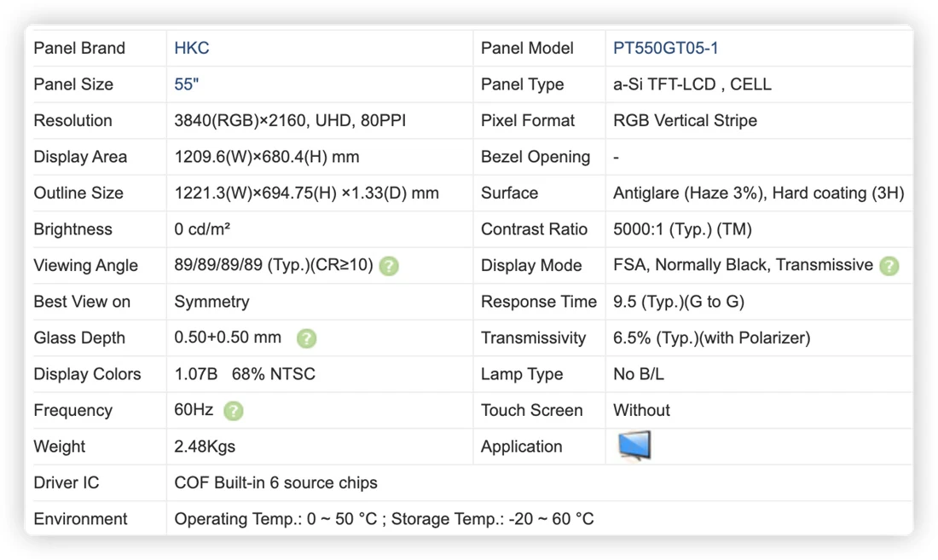Viewport: 938px width, 560px height.
Task: Click the "Panel Size" label
Action: [x=73, y=84]
